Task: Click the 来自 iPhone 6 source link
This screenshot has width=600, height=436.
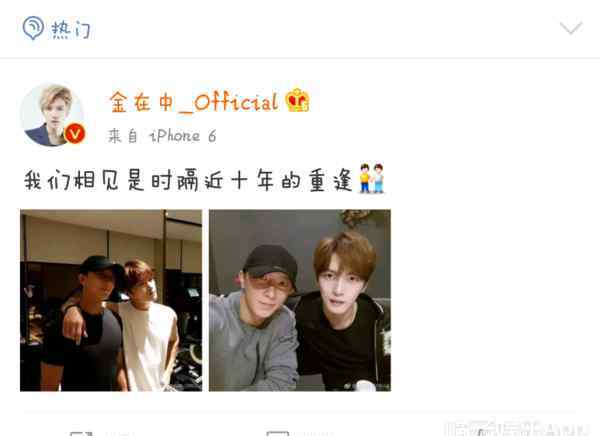Action: [162, 136]
